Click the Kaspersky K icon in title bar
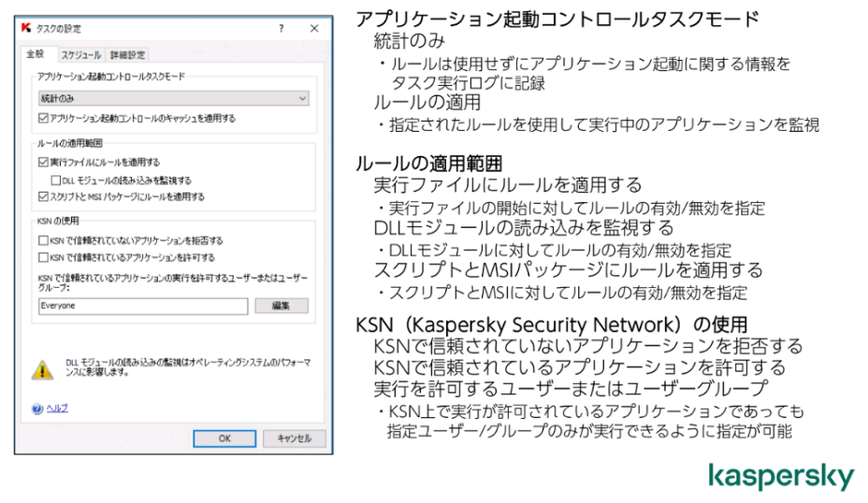Viewport: 868px width, 503px height. 26,28
